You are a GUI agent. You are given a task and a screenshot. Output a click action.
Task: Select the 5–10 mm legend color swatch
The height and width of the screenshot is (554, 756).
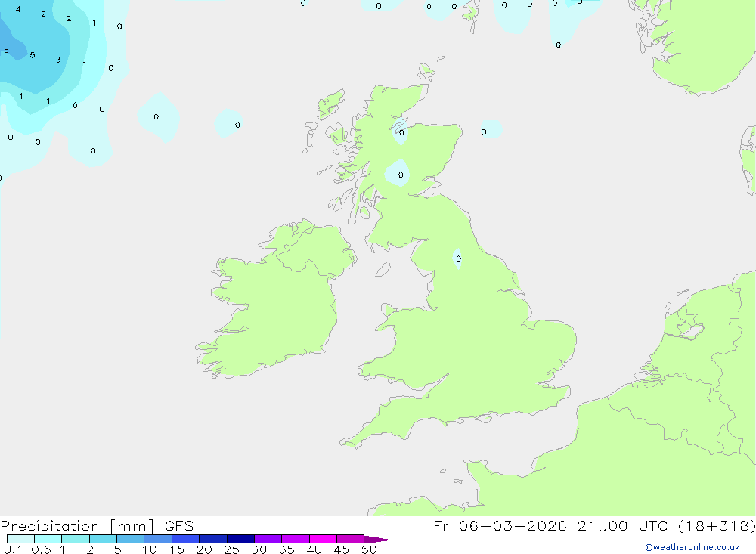click(130, 539)
